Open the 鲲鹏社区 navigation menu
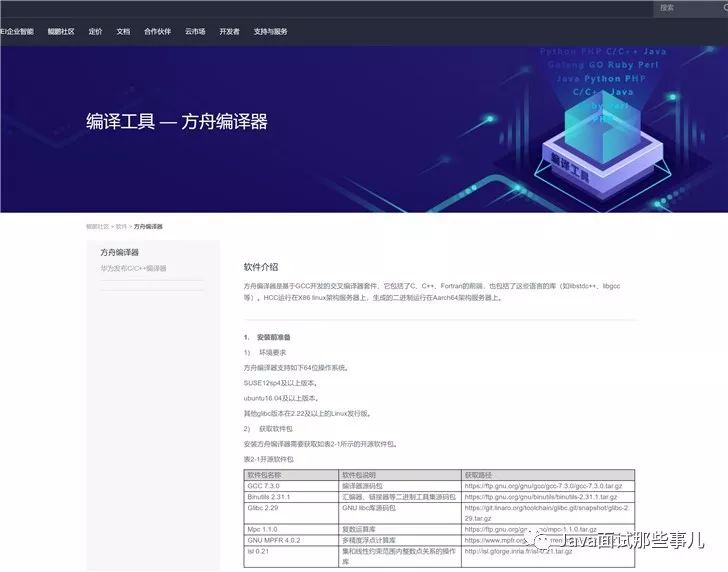 (61, 32)
